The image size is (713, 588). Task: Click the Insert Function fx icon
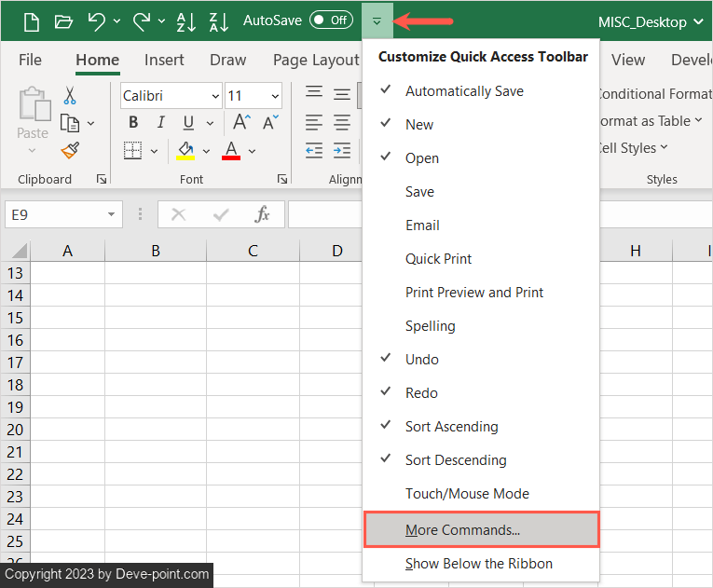pyautogui.click(x=263, y=214)
